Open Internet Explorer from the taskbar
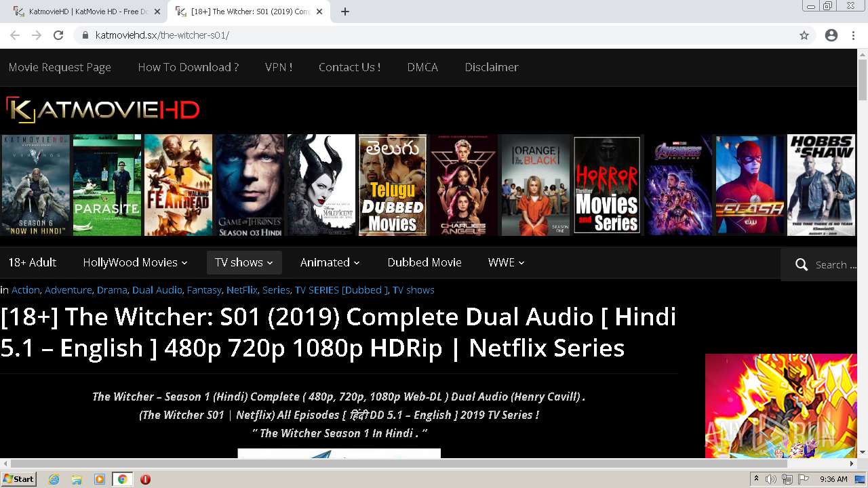 tap(54, 479)
